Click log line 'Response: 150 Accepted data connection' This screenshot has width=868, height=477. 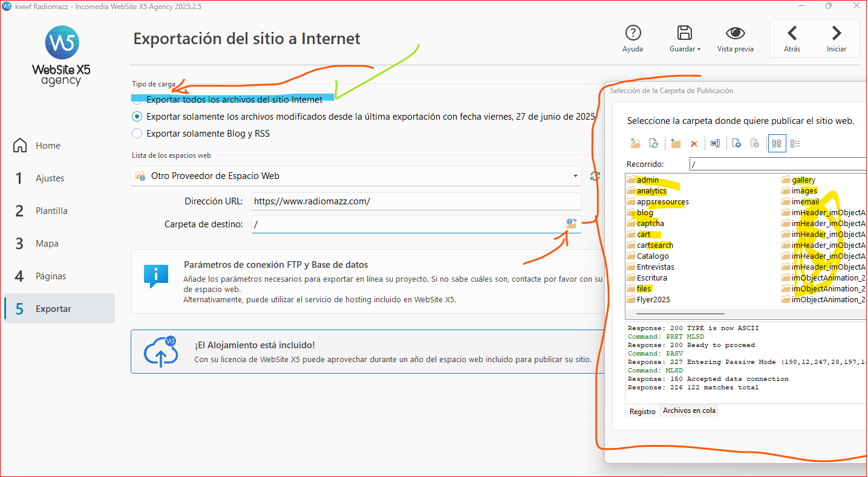coord(708,379)
